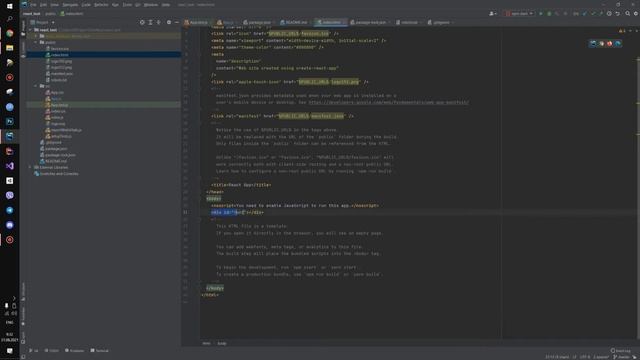
Task: Click Expand All in Project panel toolbar
Action: pyautogui.click(x=150, y=22)
